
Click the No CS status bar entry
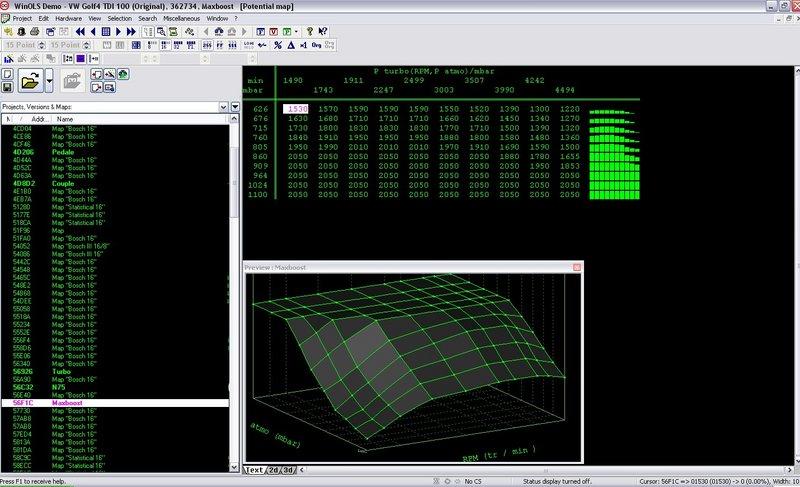472,481
